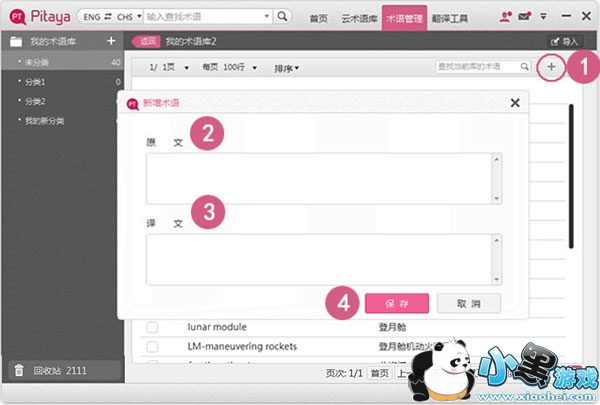Click the 译文 box scroll up arrow
The height and width of the screenshot is (405, 600).
pyautogui.click(x=497, y=240)
